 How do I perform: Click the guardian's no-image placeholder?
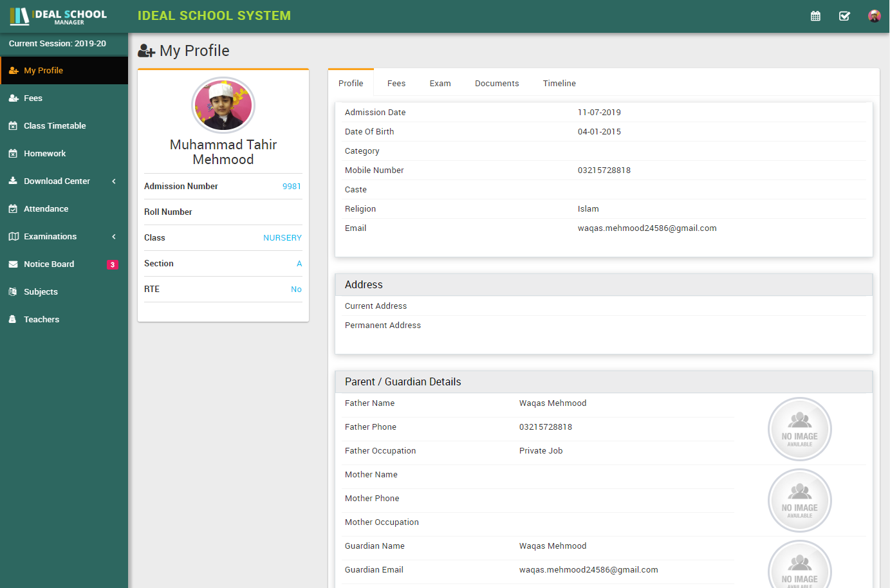point(800,564)
